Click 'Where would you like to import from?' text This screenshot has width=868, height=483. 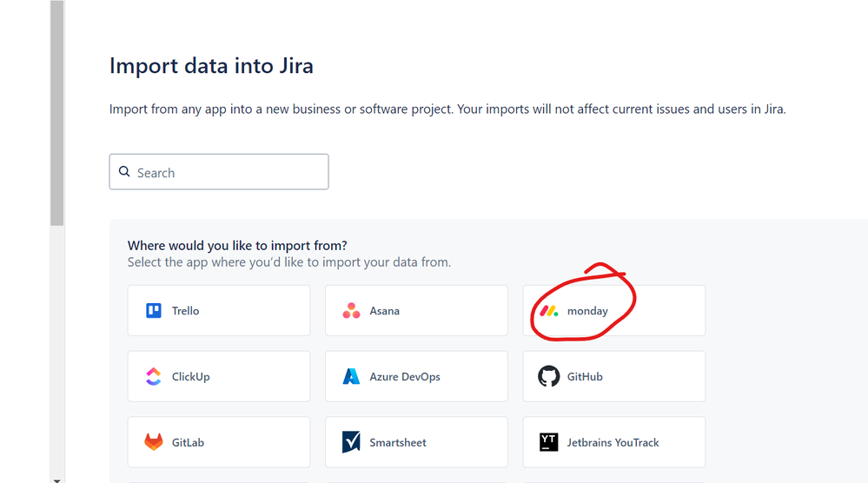pyautogui.click(x=237, y=245)
